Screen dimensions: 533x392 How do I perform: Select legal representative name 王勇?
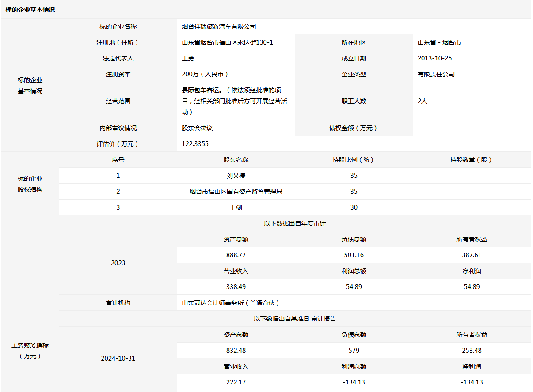pyautogui.click(x=188, y=58)
